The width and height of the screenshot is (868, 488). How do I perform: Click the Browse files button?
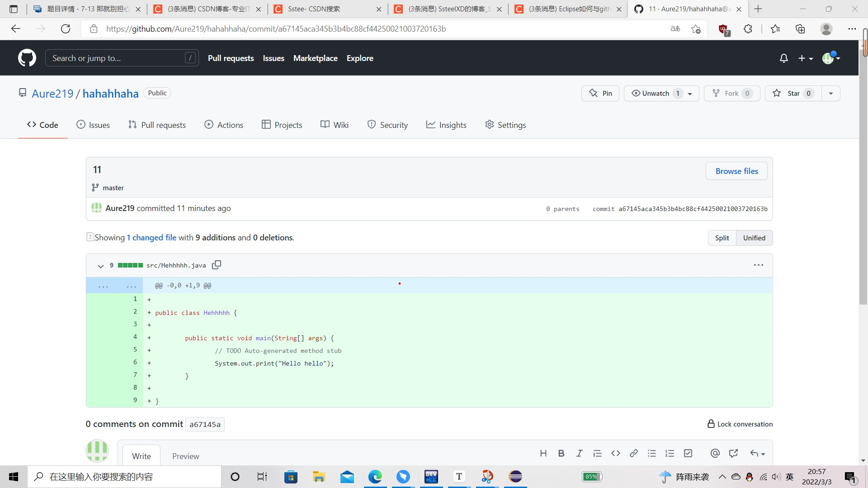[x=736, y=171]
